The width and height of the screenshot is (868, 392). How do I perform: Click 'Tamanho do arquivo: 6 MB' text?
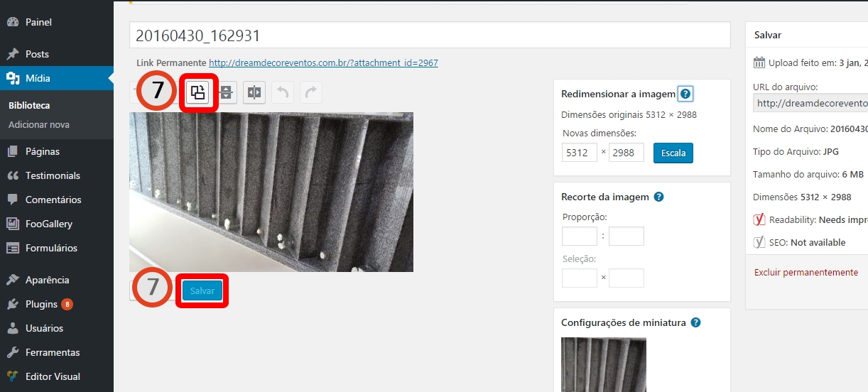tap(808, 174)
